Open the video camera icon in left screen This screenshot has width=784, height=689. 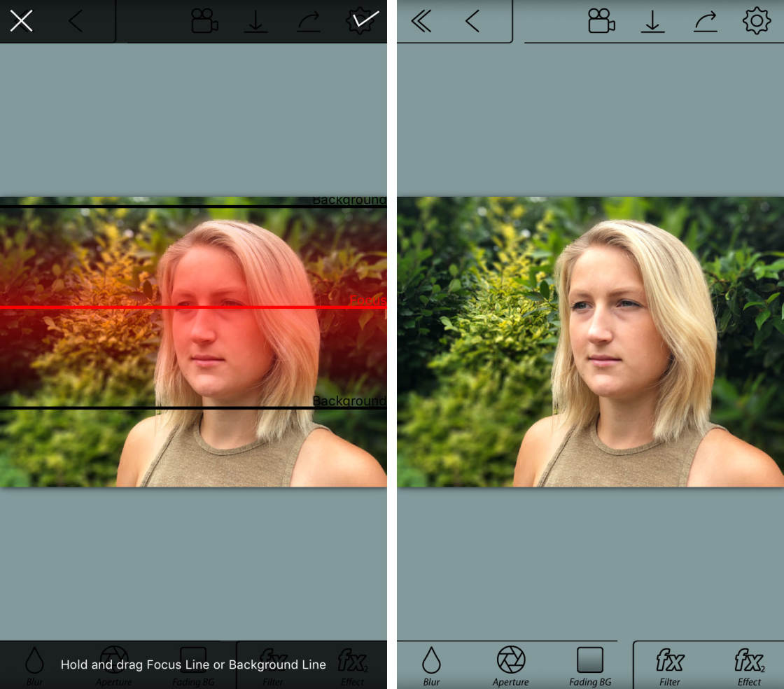(x=204, y=21)
